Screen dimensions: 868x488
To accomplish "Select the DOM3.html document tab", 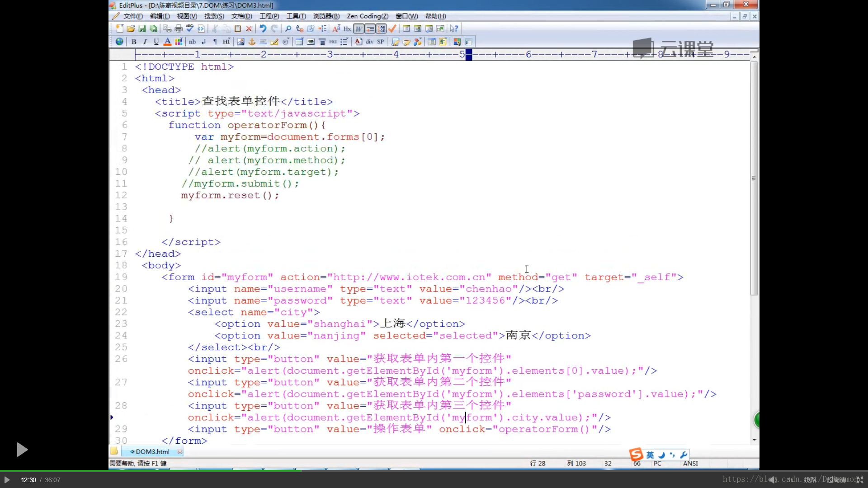I will [152, 451].
